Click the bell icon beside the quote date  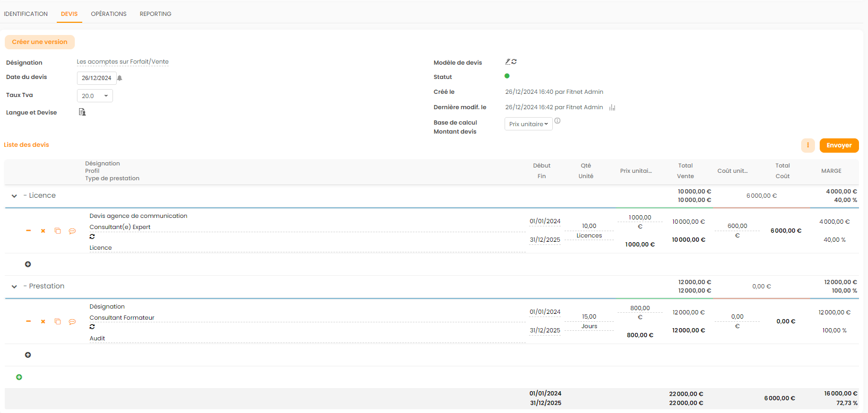120,78
